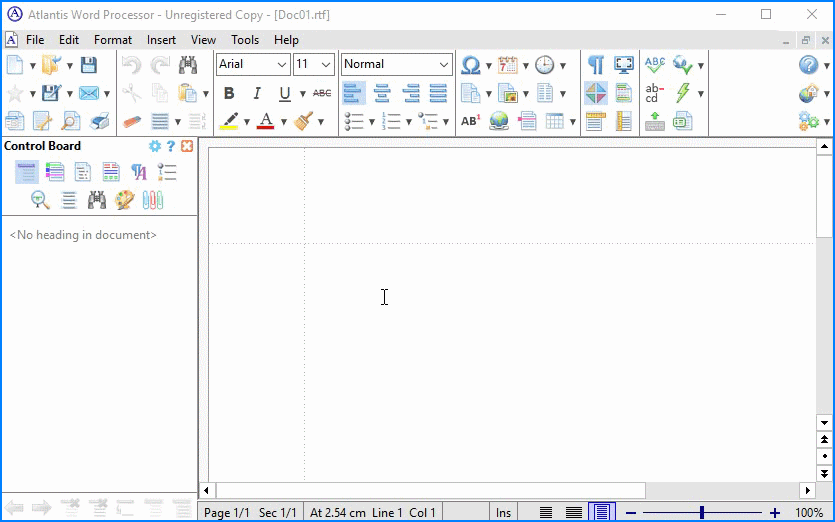Open the Insert menu

pyautogui.click(x=161, y=40)
